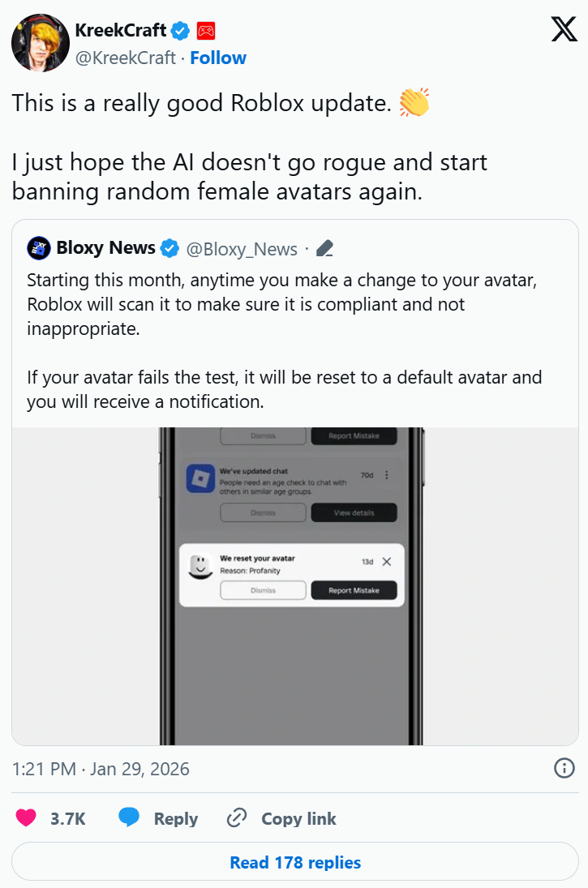Like the tweet with heart icon
Viewport: 588px width, 888px height.
click(26, 818)
